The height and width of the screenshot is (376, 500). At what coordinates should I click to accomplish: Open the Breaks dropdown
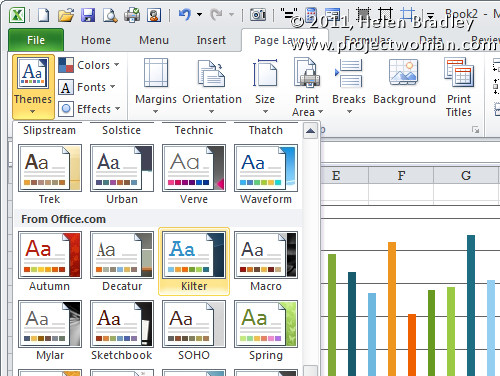pyautogui.click(x=349, y=86)
